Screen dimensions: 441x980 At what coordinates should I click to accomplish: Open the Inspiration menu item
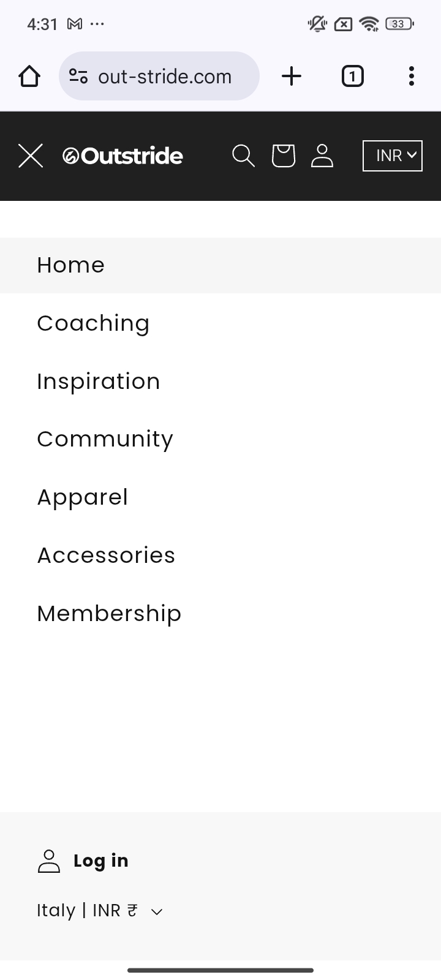99,381
